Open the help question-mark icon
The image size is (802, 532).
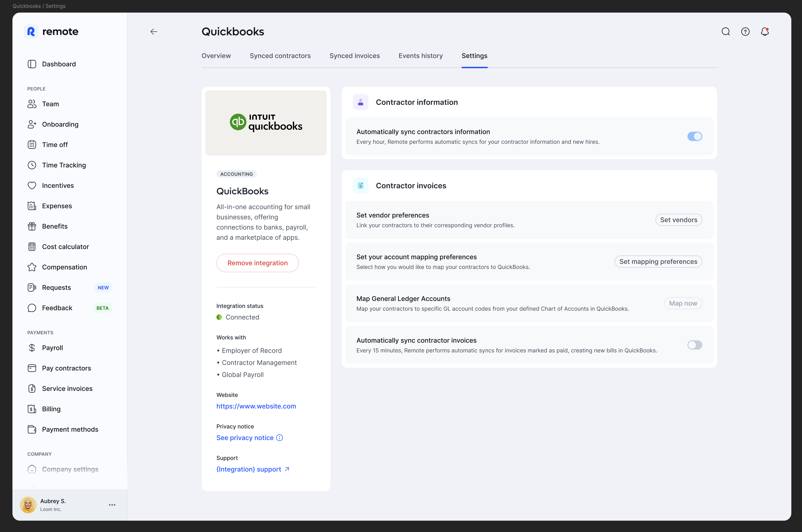[x=745, y=32]
